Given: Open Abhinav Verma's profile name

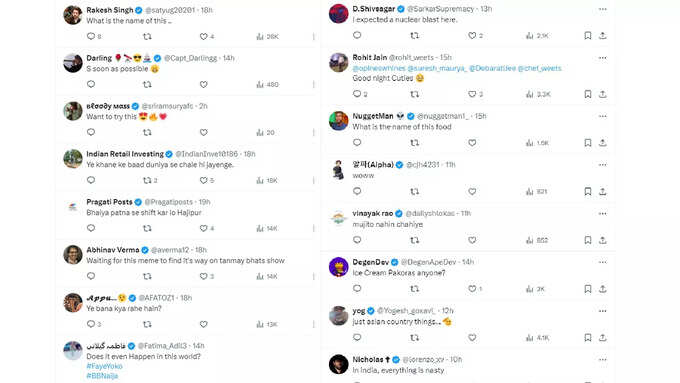Looking at the screenshot, I should tap(113, 250).
